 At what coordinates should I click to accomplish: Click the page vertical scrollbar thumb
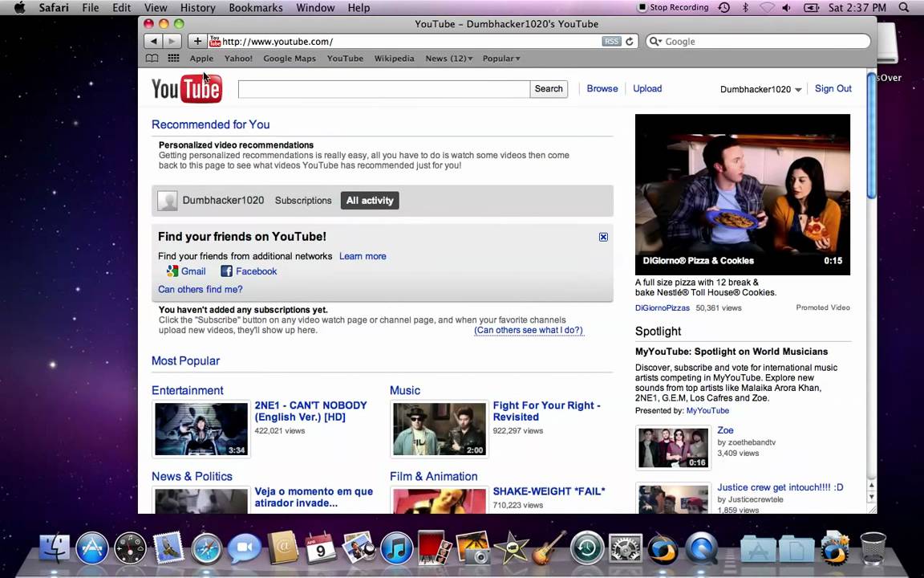(872, 136)
